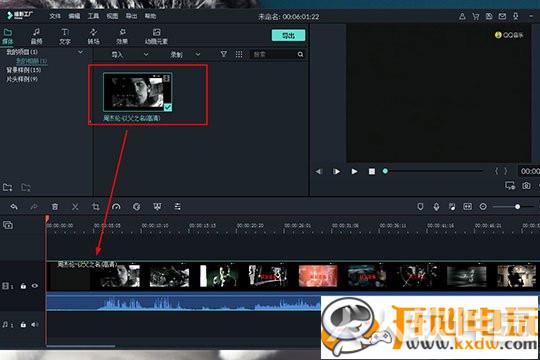
Task: Lock audio track 1
Action: click(23, 325)
